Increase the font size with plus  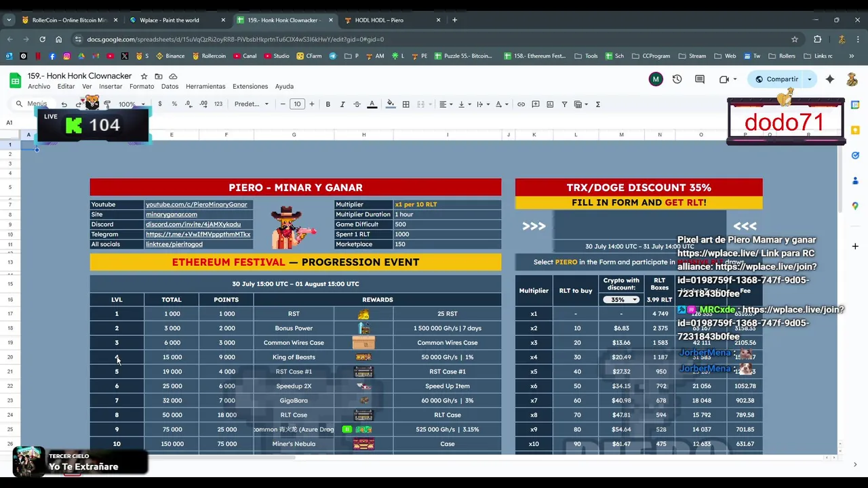[x=312, y=104]
